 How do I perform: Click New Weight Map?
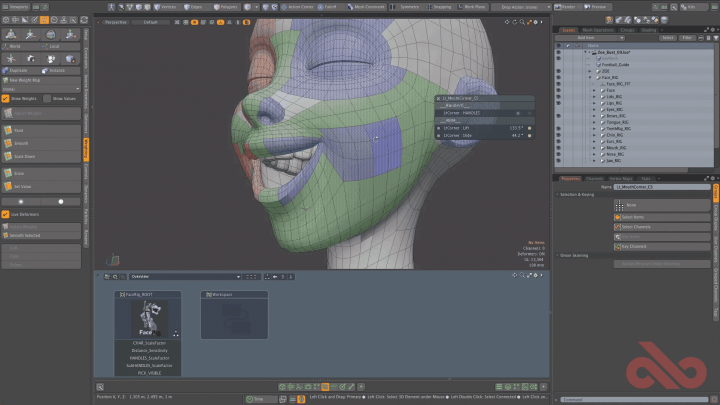25,80
